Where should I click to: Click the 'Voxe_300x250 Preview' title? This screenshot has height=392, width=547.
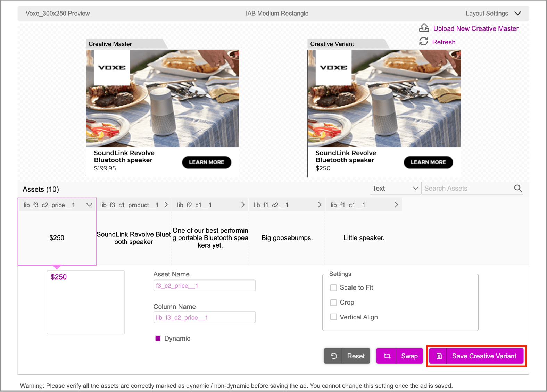pos(58,13)
